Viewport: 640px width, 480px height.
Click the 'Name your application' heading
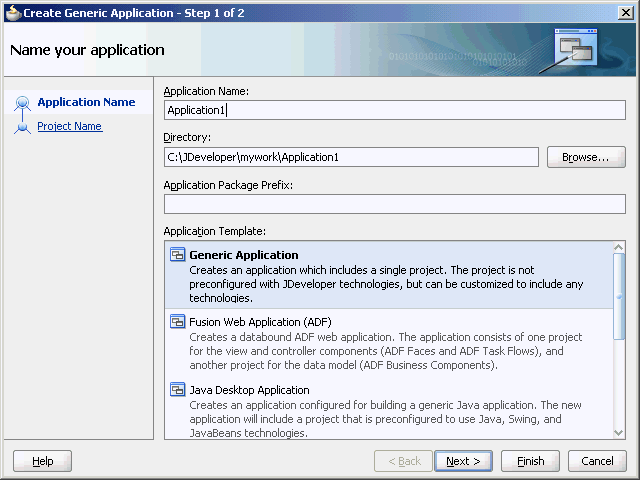[x=87, y=50]
